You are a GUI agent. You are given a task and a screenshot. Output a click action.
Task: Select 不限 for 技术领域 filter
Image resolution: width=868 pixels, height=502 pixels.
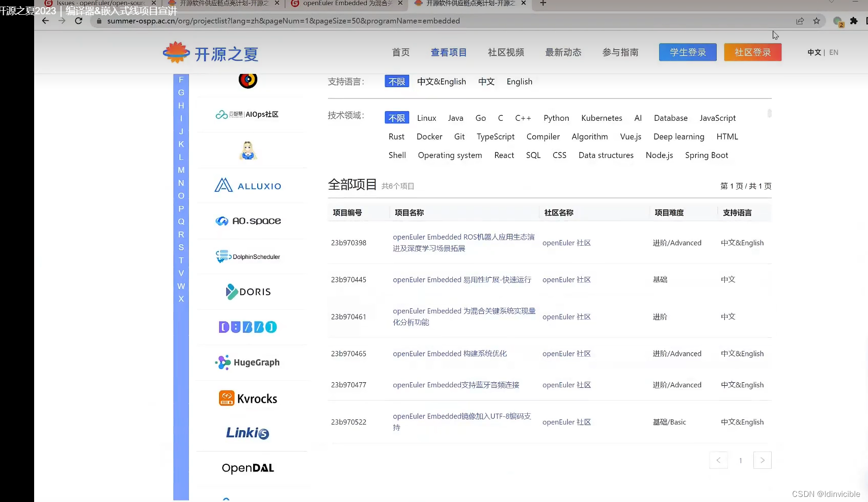tap(397, 118)
